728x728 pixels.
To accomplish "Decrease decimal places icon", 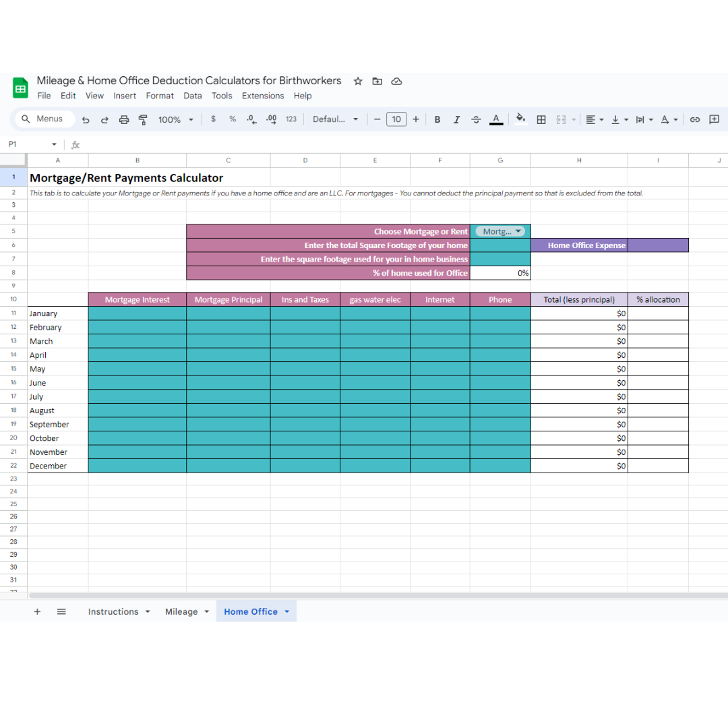I will tap(251, 119).
